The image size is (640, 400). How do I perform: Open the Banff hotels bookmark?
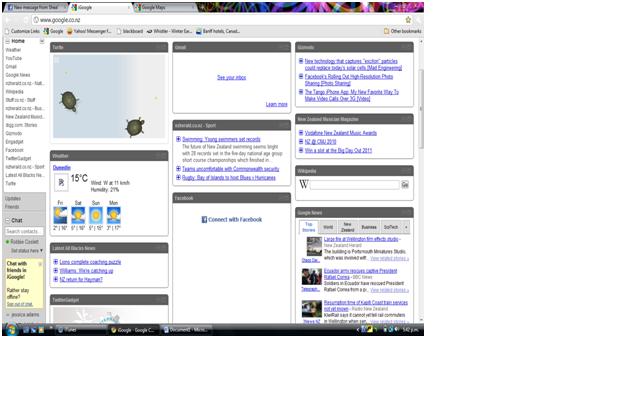click(x=218, y=31)
